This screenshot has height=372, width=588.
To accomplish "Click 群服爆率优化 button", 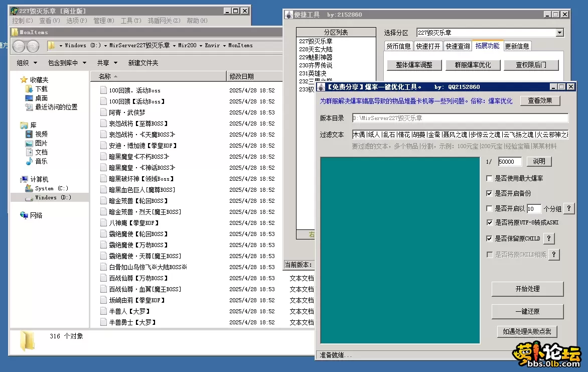I will [473, 65].
